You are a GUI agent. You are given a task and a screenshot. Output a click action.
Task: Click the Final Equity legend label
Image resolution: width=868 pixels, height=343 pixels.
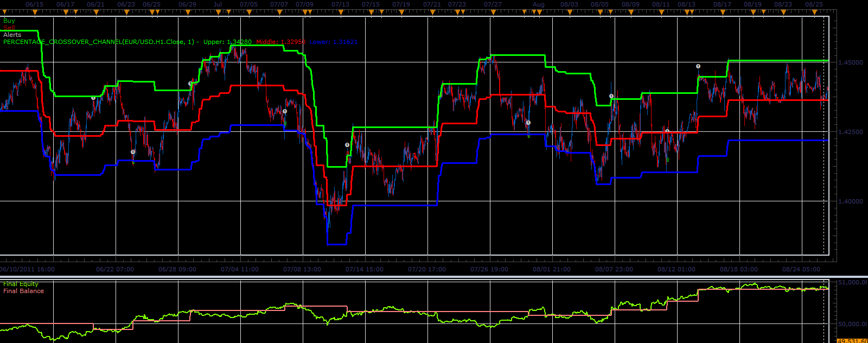pos(21,284)
